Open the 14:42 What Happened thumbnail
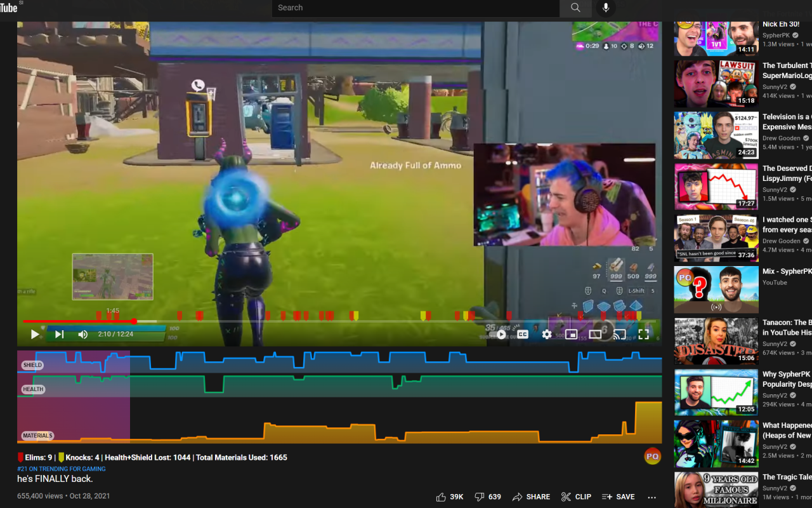Screen dimensions: 812x508 716,443
